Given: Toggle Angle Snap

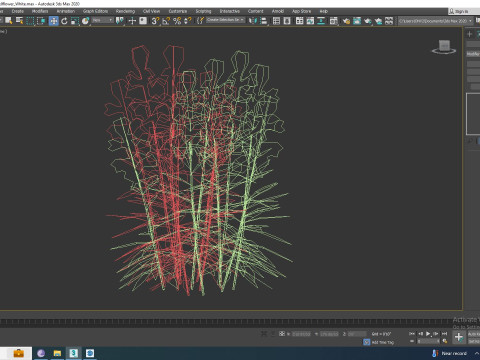Looking at the screenshot, I should tap(166, 21).
